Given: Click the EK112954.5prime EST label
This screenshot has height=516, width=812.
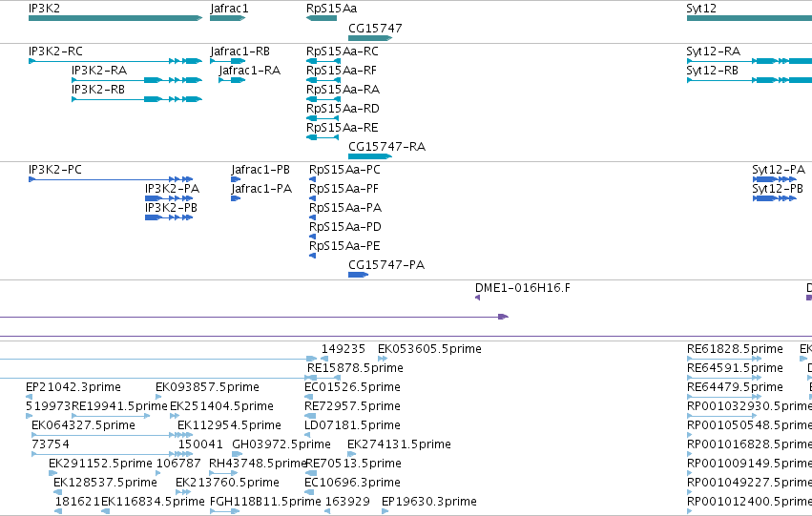Looking at the screenshot, I should coord(229,426).
